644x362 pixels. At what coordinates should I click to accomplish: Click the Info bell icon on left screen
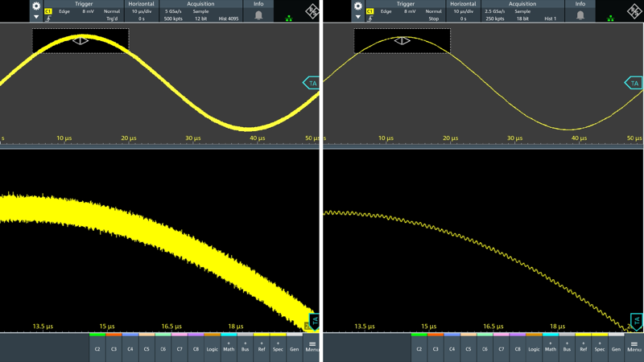coord(258,14)
